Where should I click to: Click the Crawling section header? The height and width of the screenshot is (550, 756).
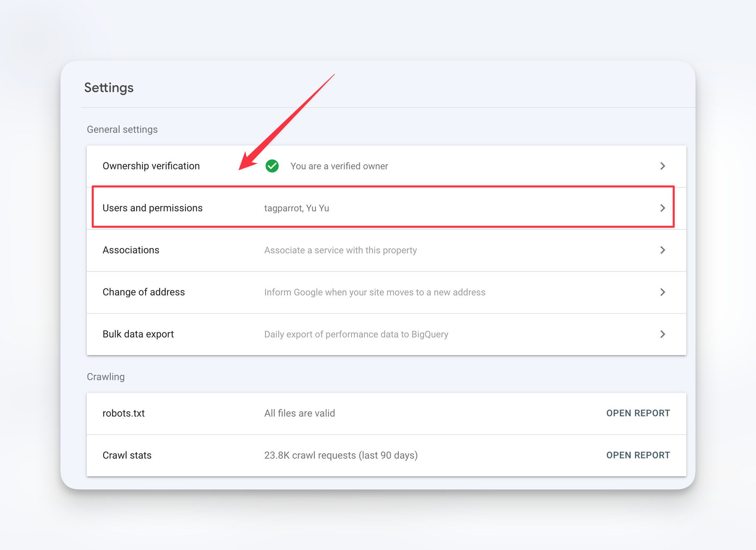pos(106,377)
